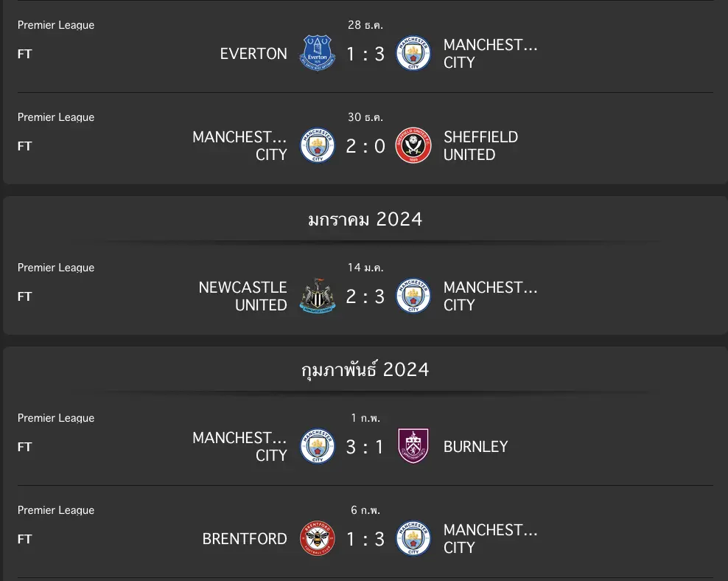Select the มกราคม 2024 month header

pos(365,219)
